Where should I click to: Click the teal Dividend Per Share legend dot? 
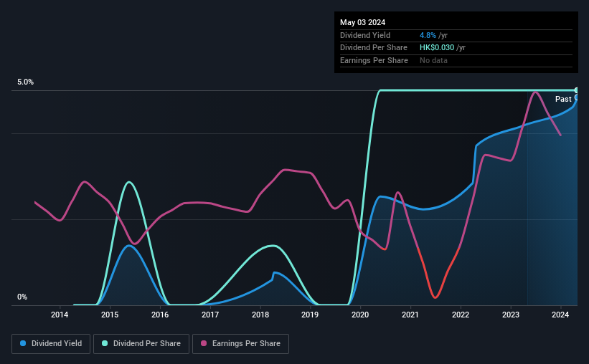pyautogui.click(x=105, y=343)
